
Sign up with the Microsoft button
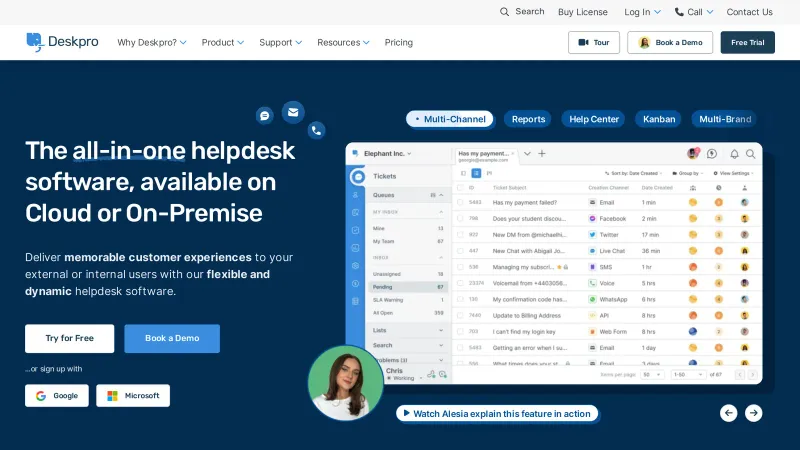133,396
